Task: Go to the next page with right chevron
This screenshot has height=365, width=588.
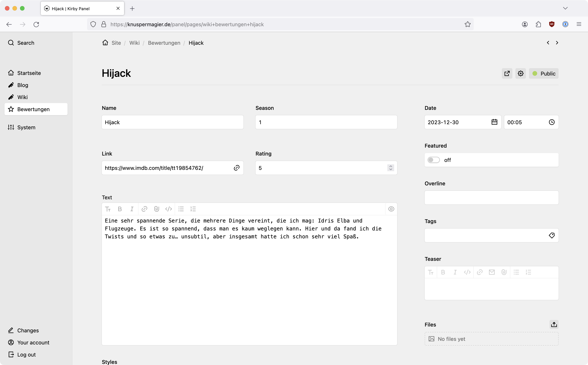Action: [557, 43]
